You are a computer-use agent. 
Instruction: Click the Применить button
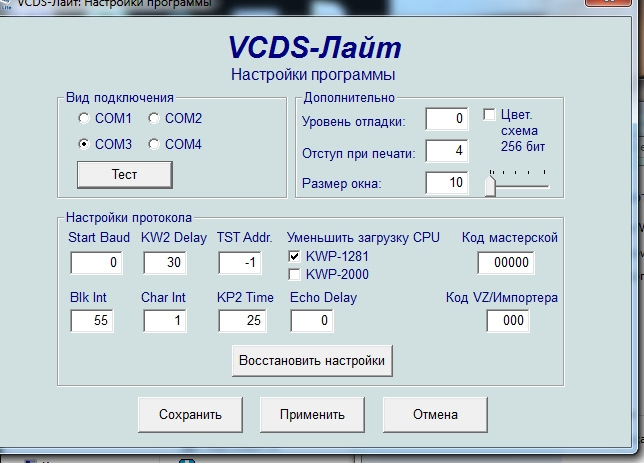pyautogui.click(x=312, y=415)
